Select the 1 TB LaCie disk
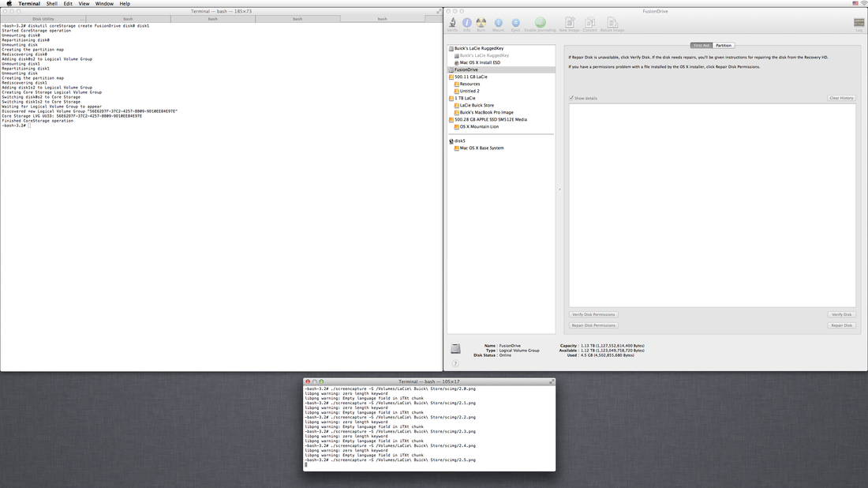This screenshot has height=488, width=868. click(x=465, y=98)
